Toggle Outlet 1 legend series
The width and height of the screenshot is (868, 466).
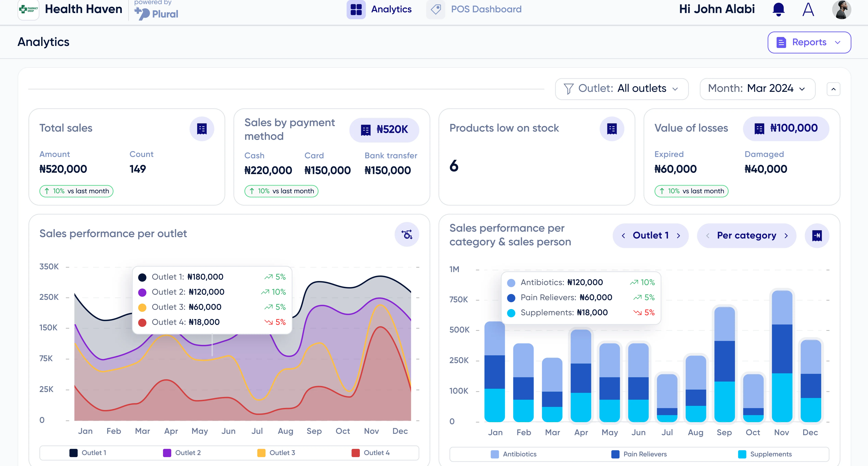point(88,453)
